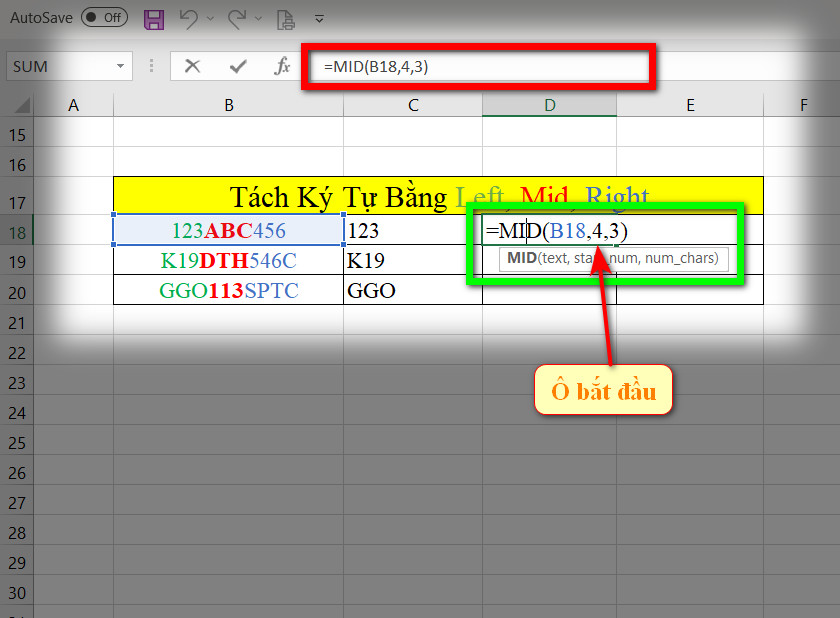Screen dimensions: 840x618
Task: Click in the formula bar text
Action: pyautogui.click(x=376, y=67)
